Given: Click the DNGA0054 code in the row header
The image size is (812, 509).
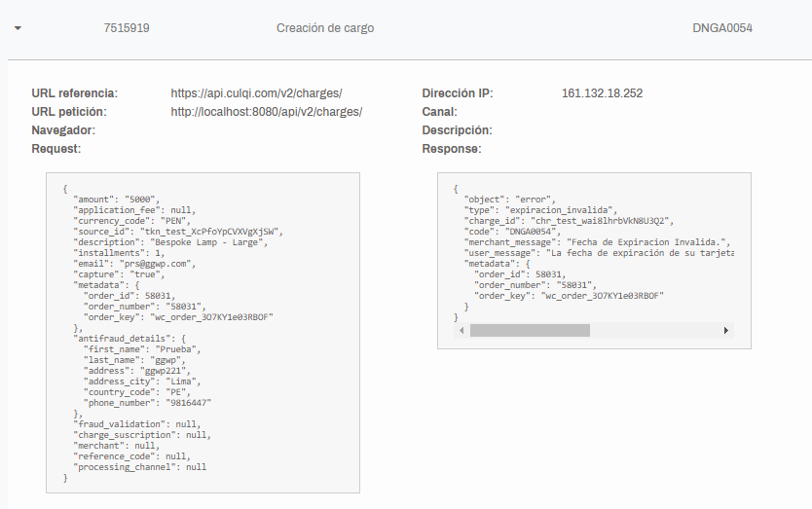Looking at the screenshot, I should point(722,28).
